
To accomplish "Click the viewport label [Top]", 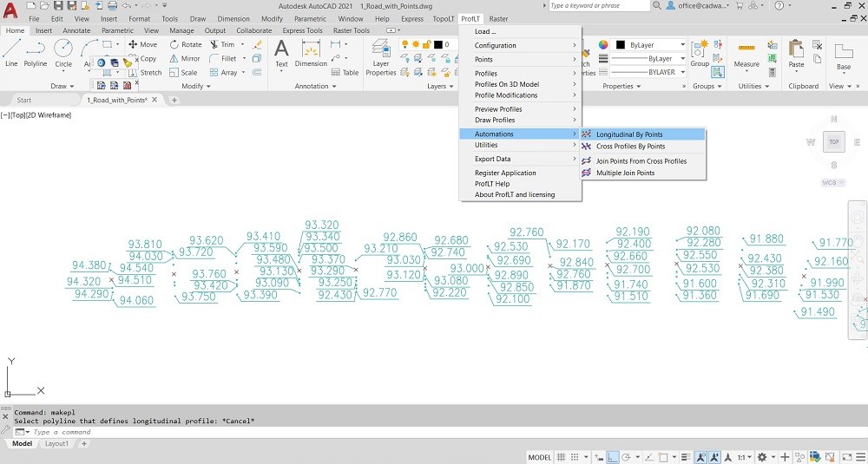I will click(17, 115).
